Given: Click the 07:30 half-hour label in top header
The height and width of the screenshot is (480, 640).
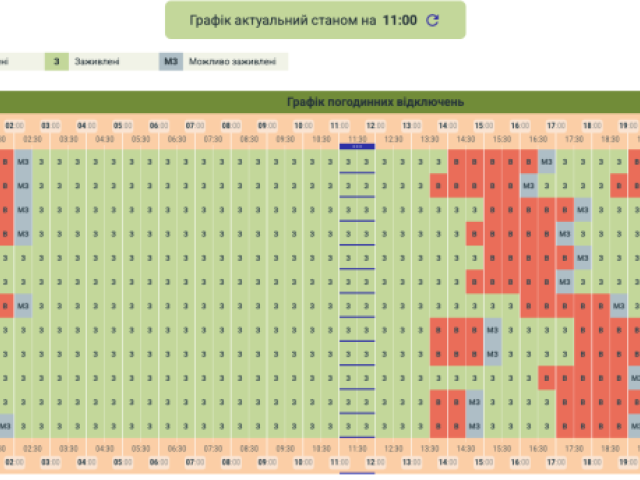Looking at the screenshot, I should coord(213,139).
